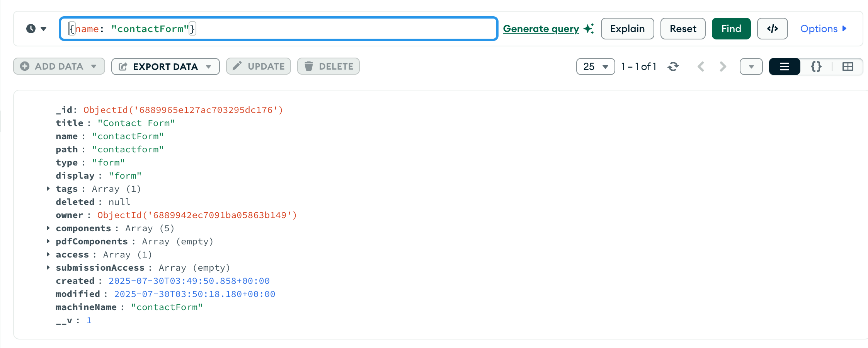Click the Find button
The width and height of the screenshot is (868, 348).
coord(730,28)
